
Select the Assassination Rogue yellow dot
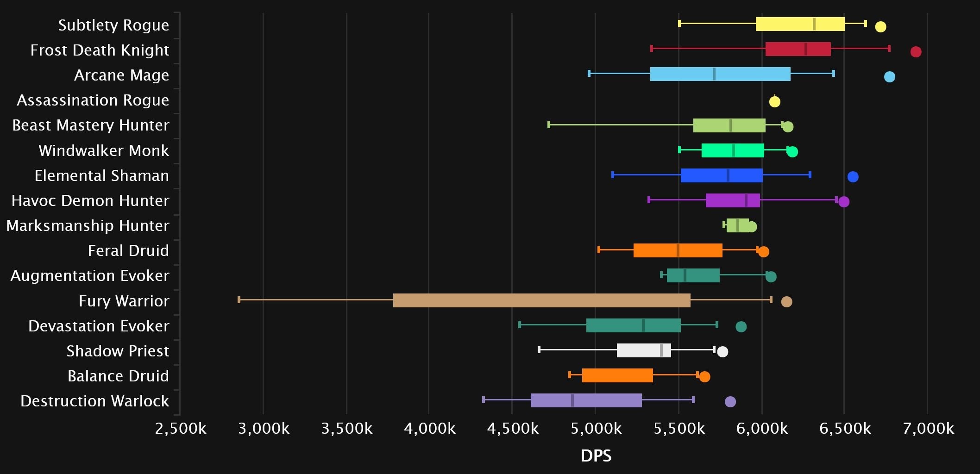pyautogui.click(x=775, y=101)
